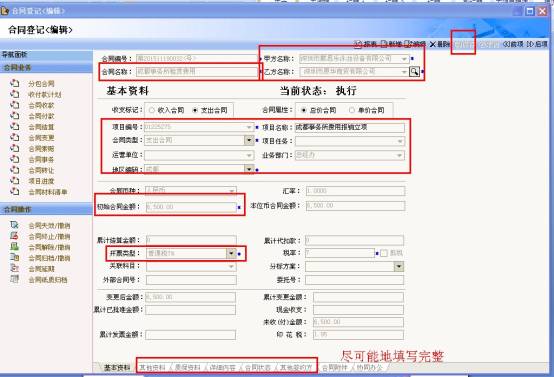This screenshot has height=377, width=554.
Task: Open the 合同收款 icon
Action: click(14, 105)
